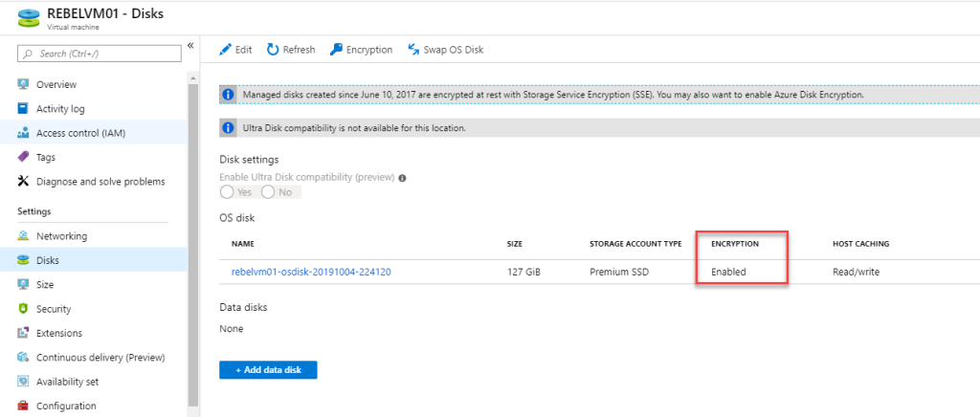
Task: Open the Size settings icon
Action: pyautogui.click(x=24, y=285)
